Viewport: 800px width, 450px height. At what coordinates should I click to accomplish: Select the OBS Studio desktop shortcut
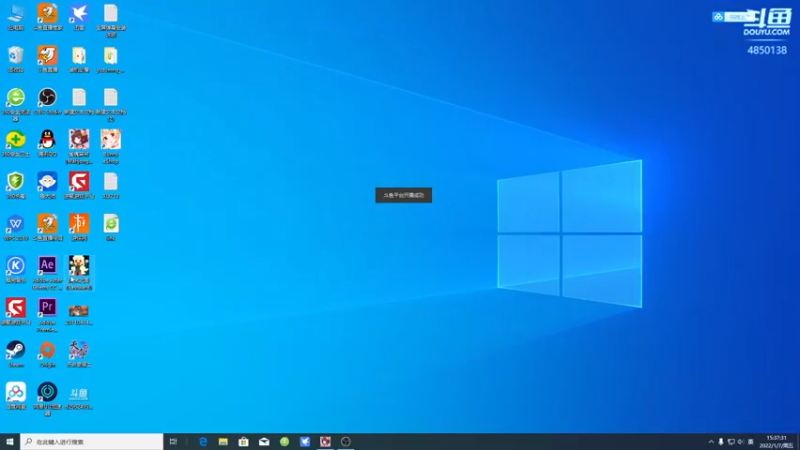point(47,101)
